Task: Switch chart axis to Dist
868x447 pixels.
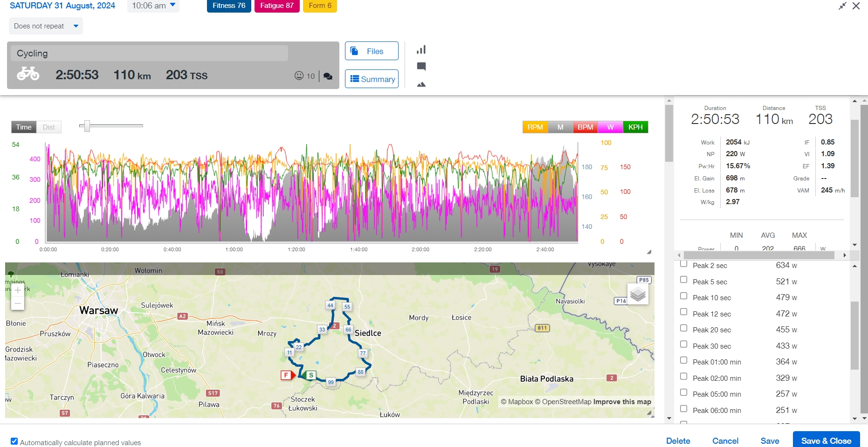Action: click(49, 127)
